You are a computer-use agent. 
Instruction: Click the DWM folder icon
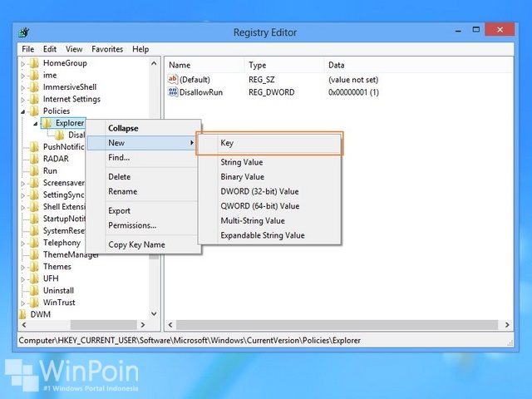tap(22, 314)
